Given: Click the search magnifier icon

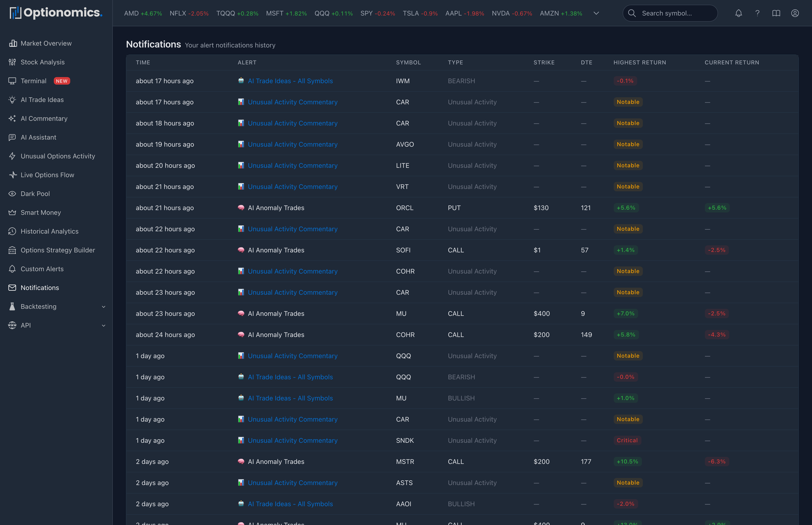Looking at the screenshot, I should (x=632, y=13).
